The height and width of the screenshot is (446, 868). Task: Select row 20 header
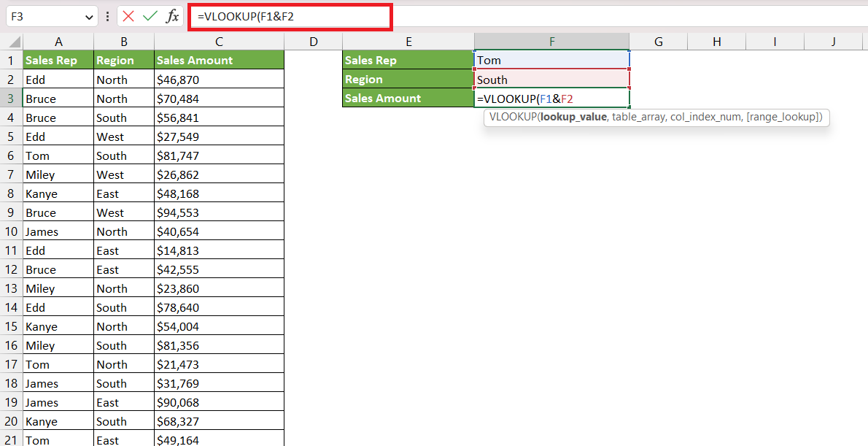(x=11, y=422)
